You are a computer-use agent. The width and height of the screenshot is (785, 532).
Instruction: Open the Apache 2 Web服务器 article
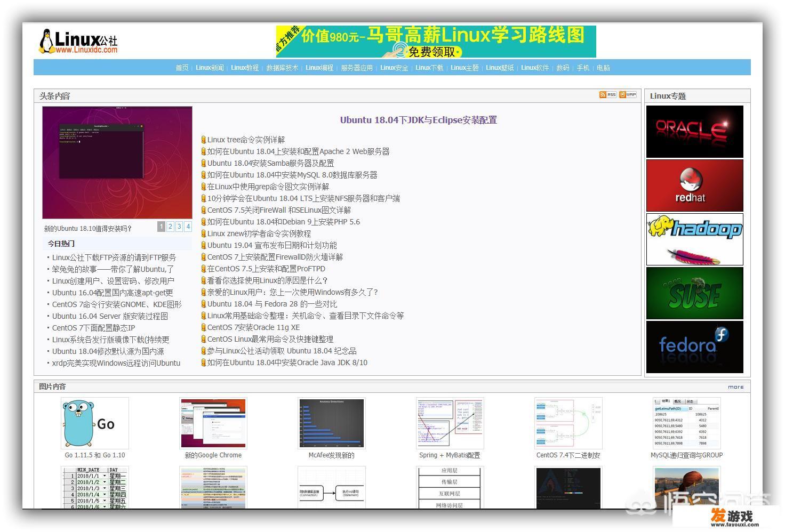coord(298,151)
